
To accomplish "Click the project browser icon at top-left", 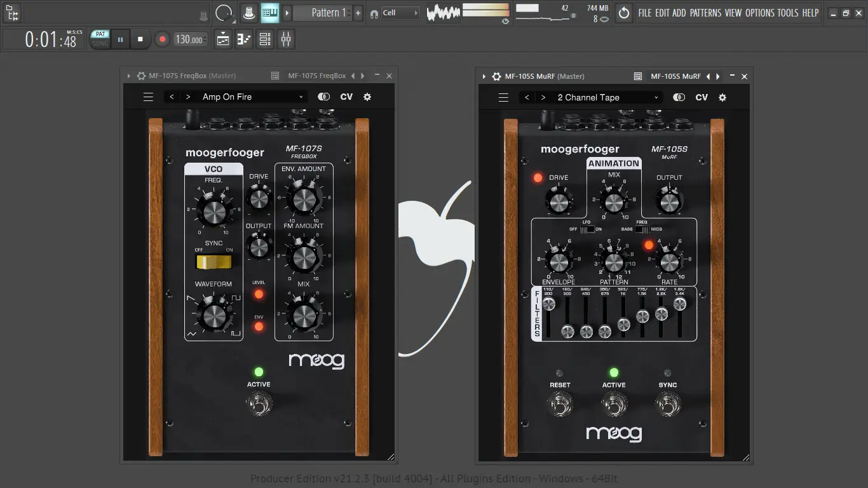I will 12,13.
